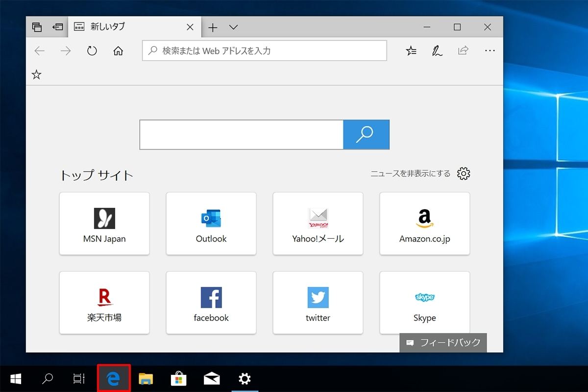Open the Share icon in toolbar
Viewport: 588px width, 392px height.
463,50
